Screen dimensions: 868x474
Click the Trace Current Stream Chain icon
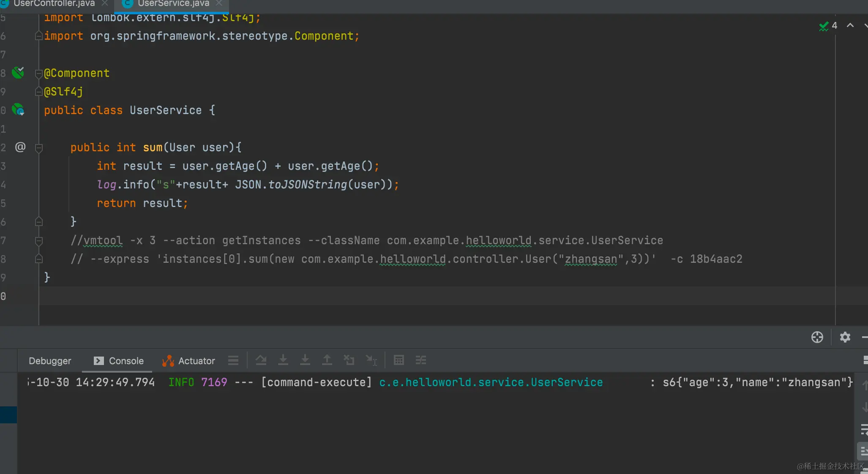pyautogui.click(x=420, y=360)
